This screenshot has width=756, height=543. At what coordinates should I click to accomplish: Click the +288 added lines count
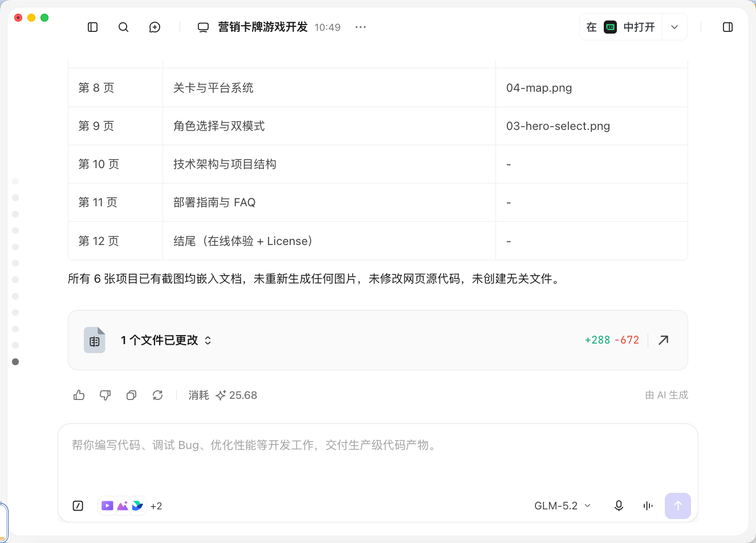coord(598,340)
